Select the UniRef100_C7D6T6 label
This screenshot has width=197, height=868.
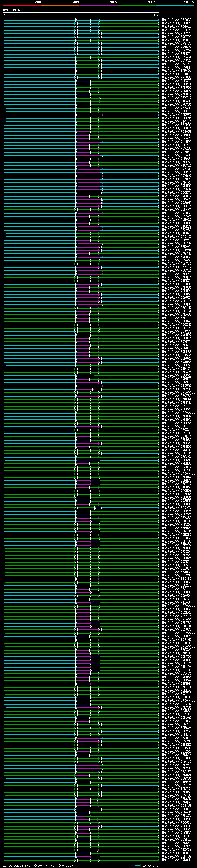[x=177, y=345]
